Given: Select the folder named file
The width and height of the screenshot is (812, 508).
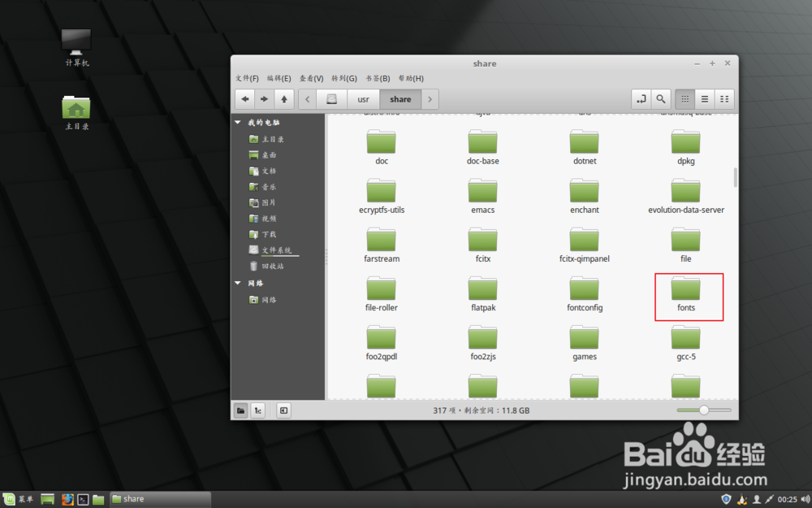Looking at the screenshot, I should 685,245.
